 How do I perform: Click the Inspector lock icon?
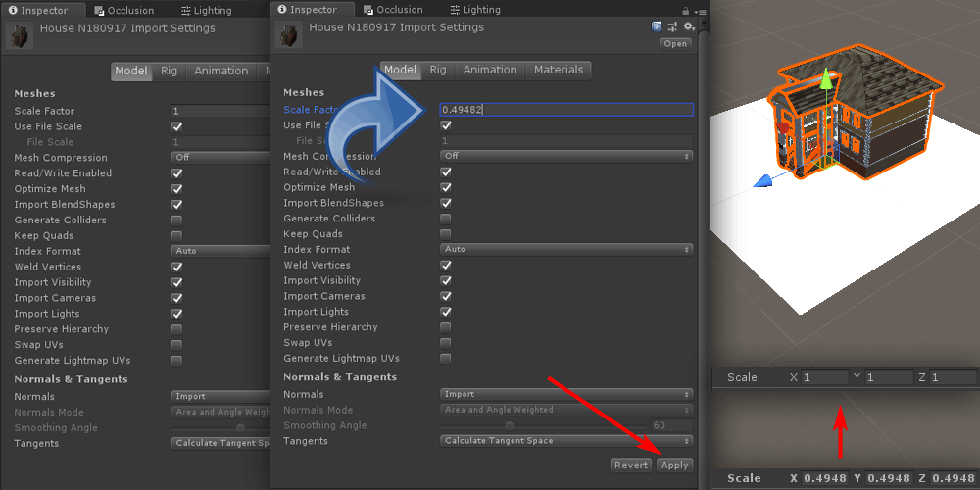[x=686, y=11]
